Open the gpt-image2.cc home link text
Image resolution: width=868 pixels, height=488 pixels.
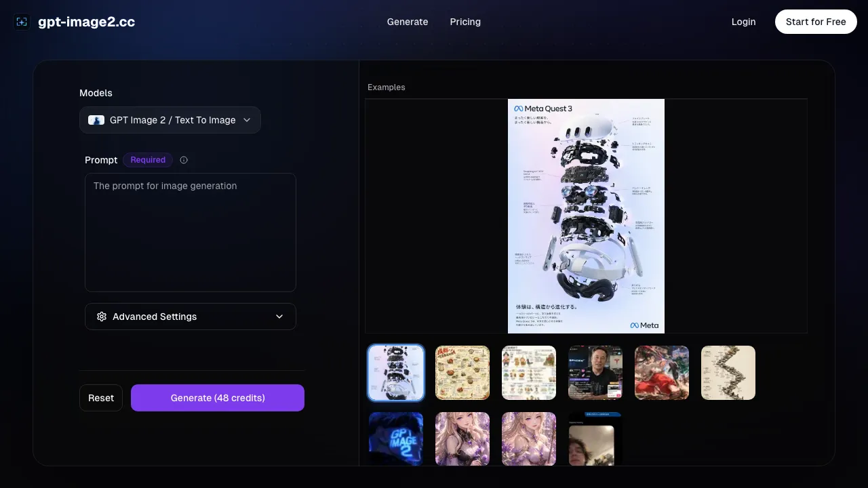86,22
